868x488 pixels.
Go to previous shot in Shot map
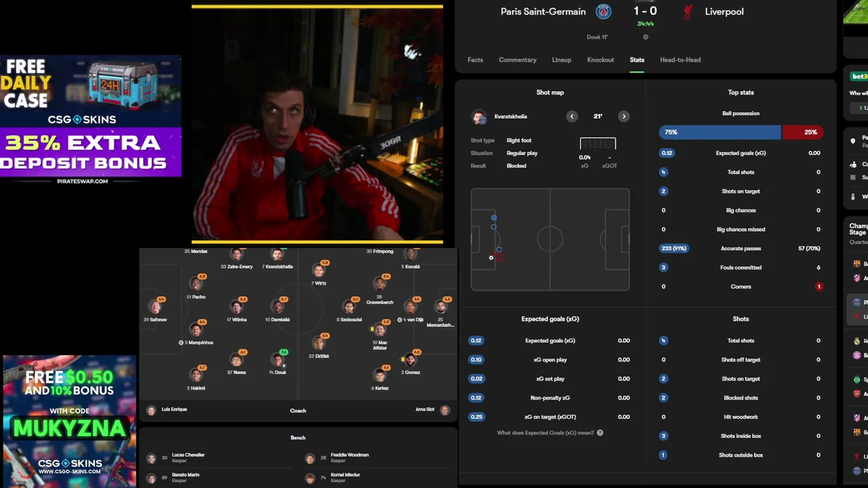click(x=572, y=117)
